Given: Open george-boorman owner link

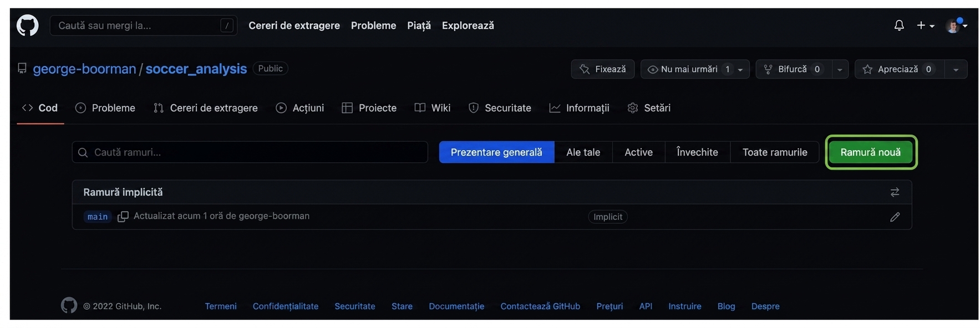Looking at the screenshot, I should pyautogui.click(x=84, y=69).
